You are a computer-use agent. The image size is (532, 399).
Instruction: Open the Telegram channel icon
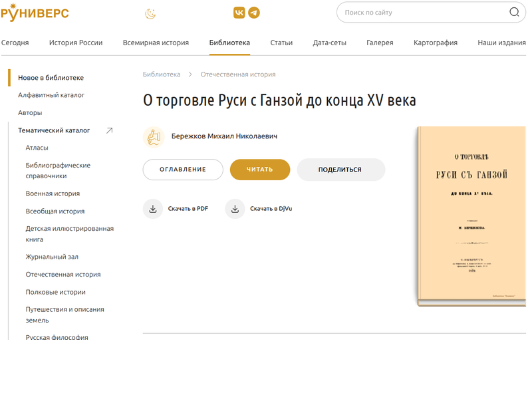(254, 13)
